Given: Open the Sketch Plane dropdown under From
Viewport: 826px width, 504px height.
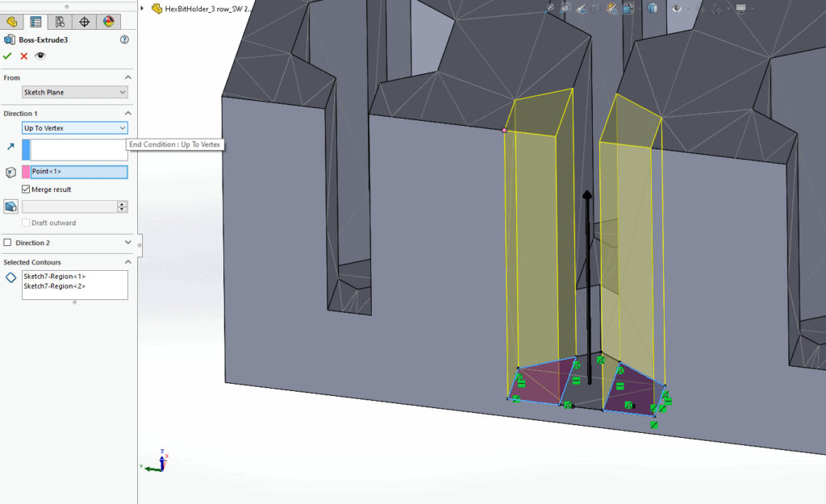Looking at the screenshot, I should click(x=121, y=92).
